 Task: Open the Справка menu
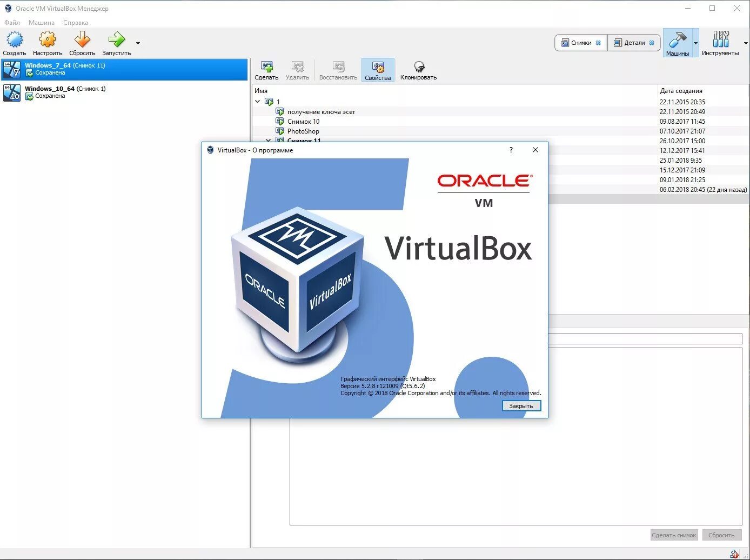(x=75, y=23)
